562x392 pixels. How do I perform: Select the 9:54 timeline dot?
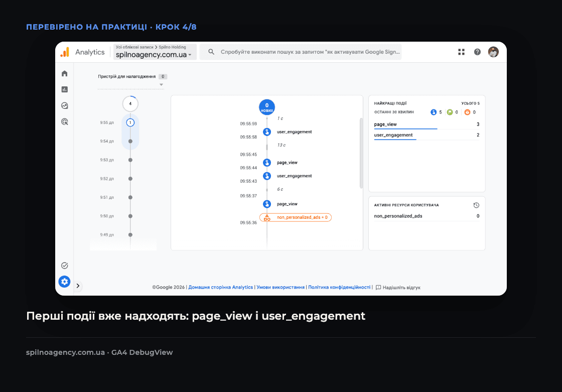[x=130, y=142]
